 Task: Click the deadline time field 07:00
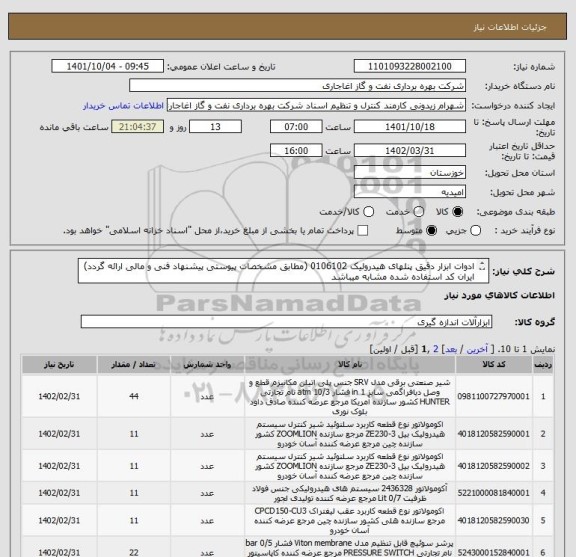(x=296, y=127)
